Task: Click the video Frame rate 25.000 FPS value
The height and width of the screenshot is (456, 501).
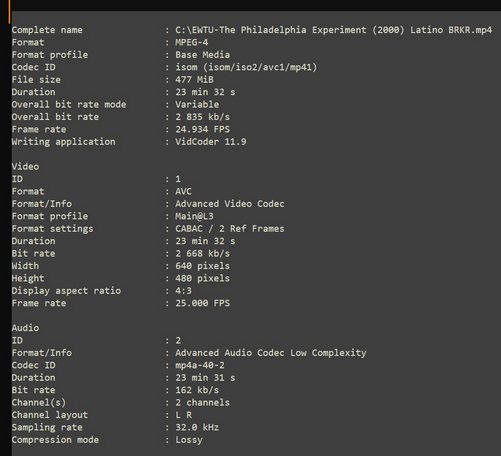Action: 202,303
